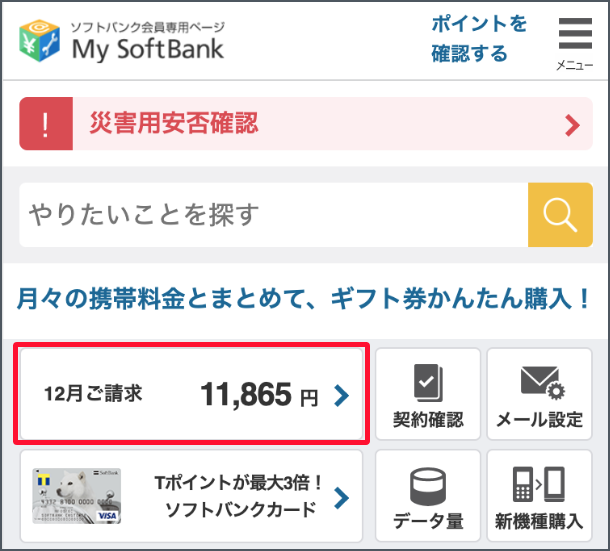This screenshot has height=551, width=610.
Task: Open the hamburger menu icon
Action: tap(575, 35)
